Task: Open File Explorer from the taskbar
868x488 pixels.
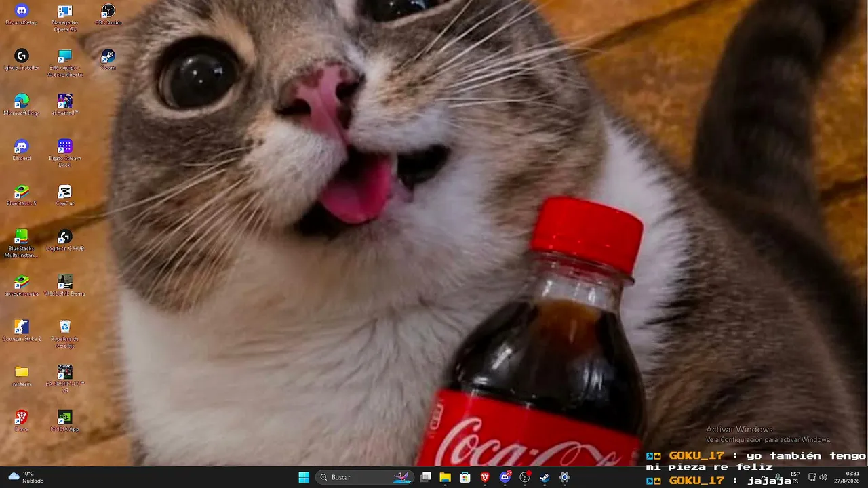Action: point(445,477)
